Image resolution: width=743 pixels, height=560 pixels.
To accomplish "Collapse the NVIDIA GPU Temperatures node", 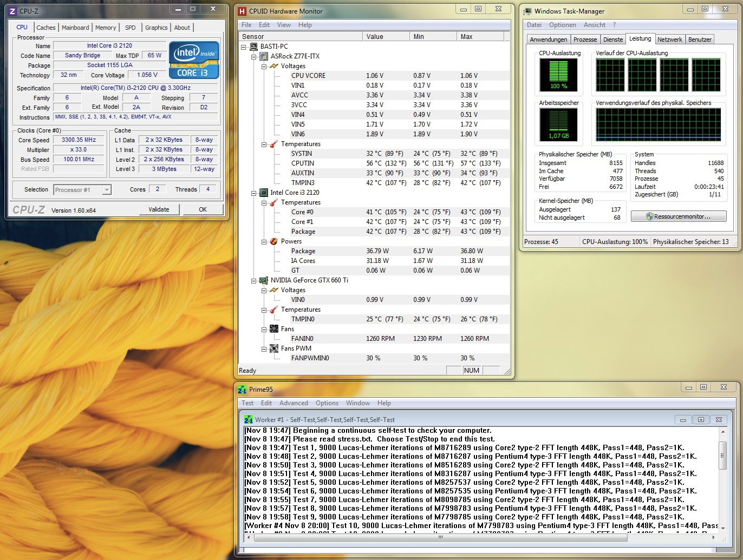I will point(264,310).
